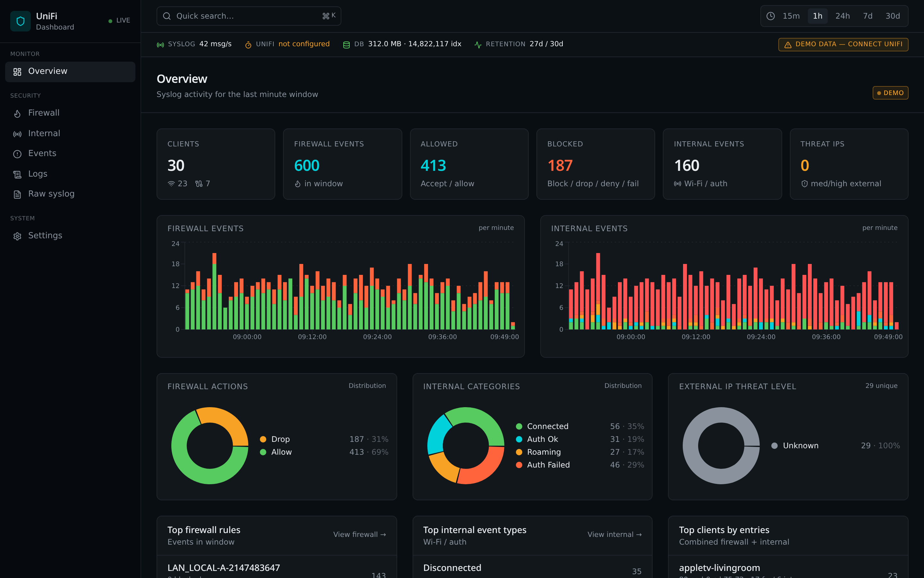
Task: Focus the Quick search field
Action: [249, 16]
